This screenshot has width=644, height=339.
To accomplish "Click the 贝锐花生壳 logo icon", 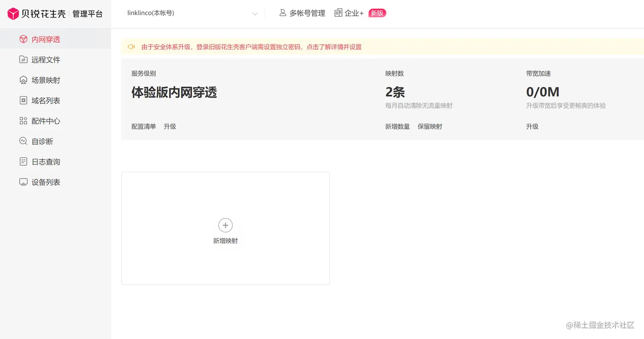I will 13,14.
